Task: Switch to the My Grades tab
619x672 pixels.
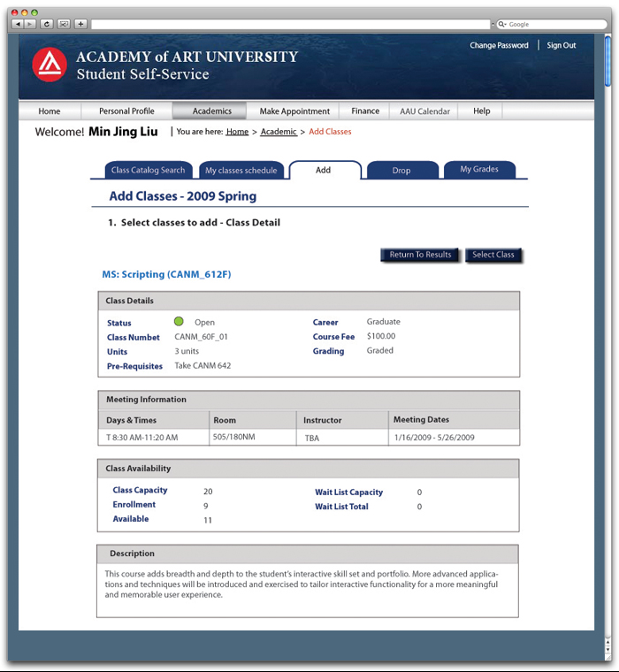Action: 479,169
